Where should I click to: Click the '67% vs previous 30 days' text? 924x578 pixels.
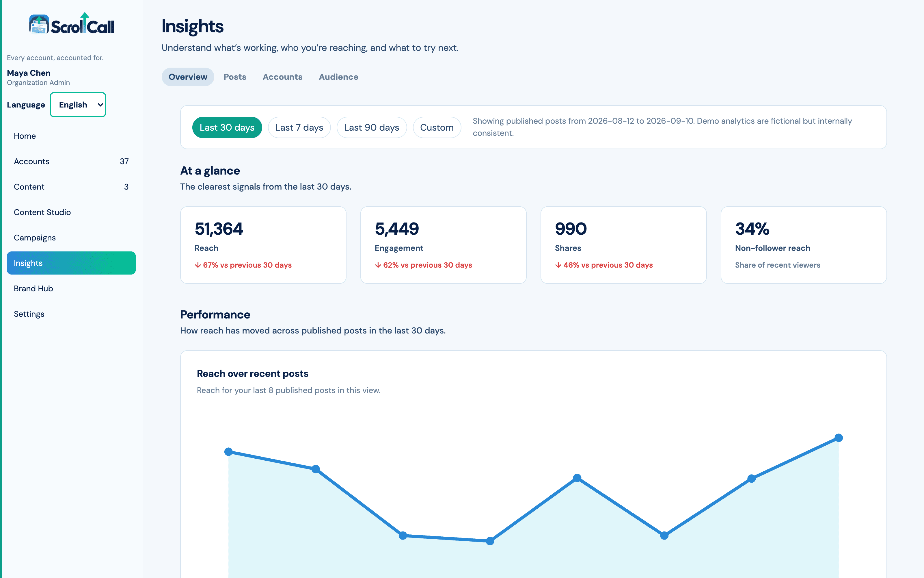[243, 265]
